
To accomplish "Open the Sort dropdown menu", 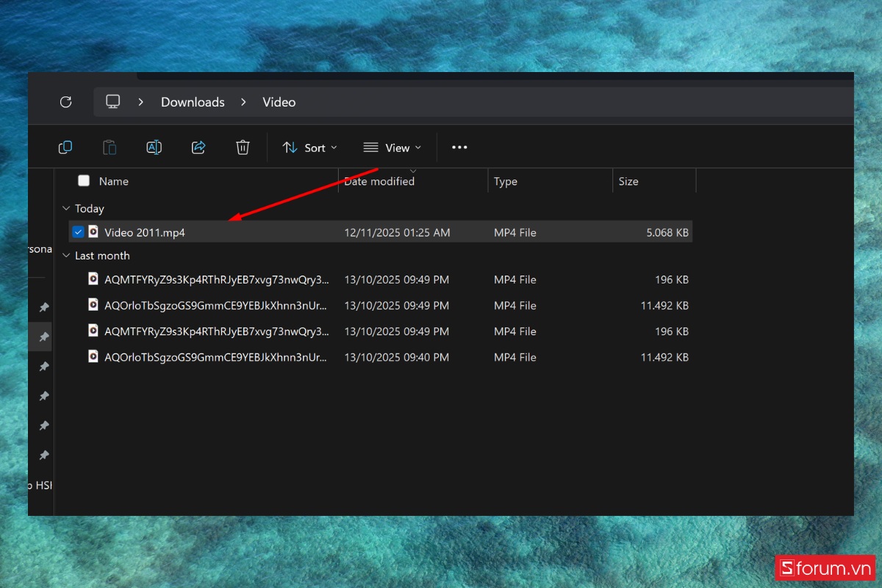I will (x=310, y=148).
